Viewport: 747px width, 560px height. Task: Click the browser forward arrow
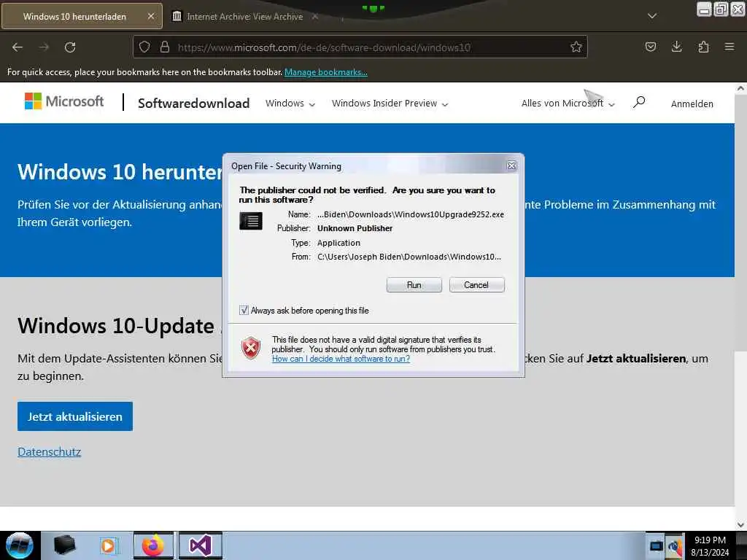(44, 47)
